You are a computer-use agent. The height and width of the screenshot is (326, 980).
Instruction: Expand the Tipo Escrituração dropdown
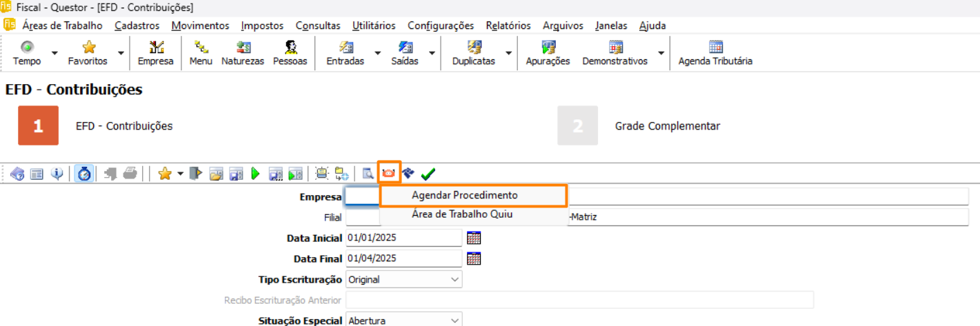click(x=454, y=280)
